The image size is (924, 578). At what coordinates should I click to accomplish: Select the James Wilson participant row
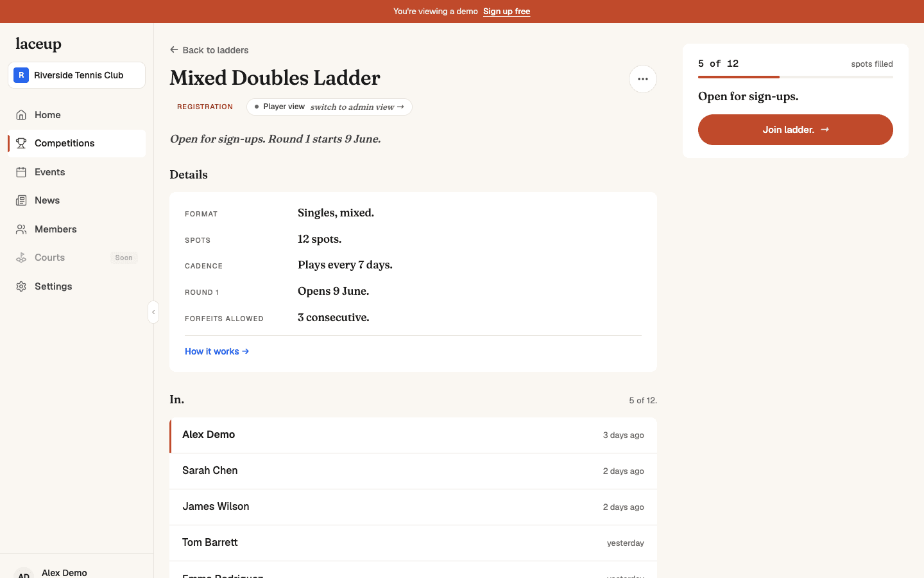tap(413, 507)
